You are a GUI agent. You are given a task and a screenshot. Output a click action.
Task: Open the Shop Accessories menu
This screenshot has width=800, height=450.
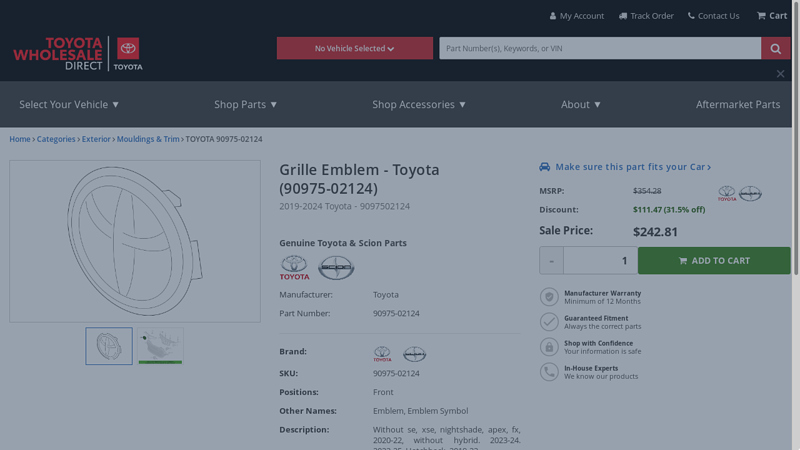click(x=419, y=104)
